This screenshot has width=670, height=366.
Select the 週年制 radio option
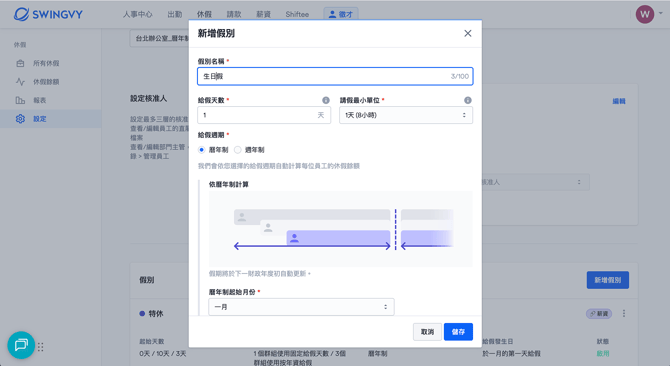coord(238,150)
